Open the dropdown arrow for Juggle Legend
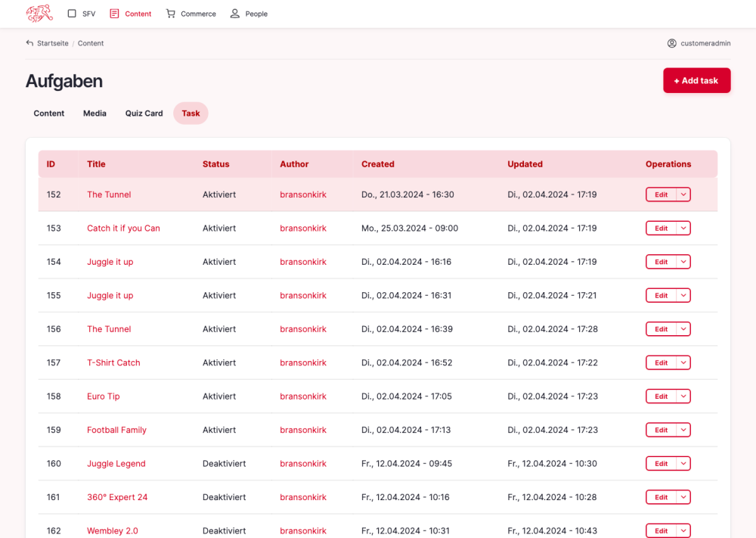Viewport: 756px width, 538px height. pos(683,464)
